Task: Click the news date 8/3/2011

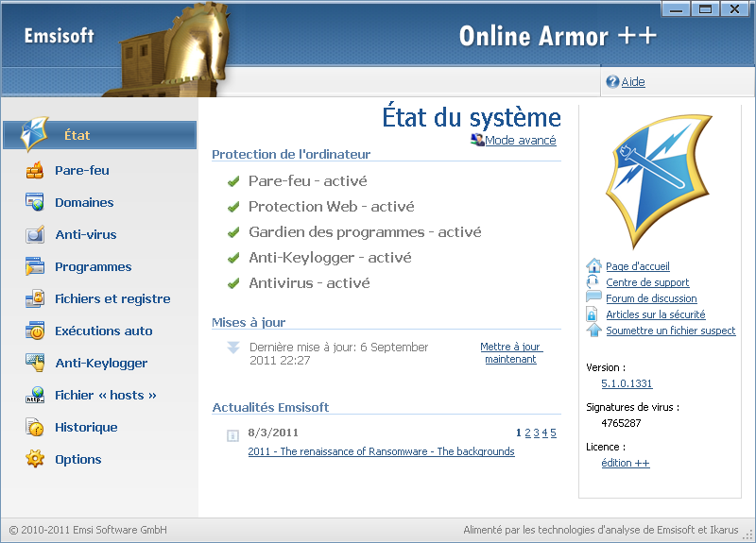Action: tap(273, 433)
